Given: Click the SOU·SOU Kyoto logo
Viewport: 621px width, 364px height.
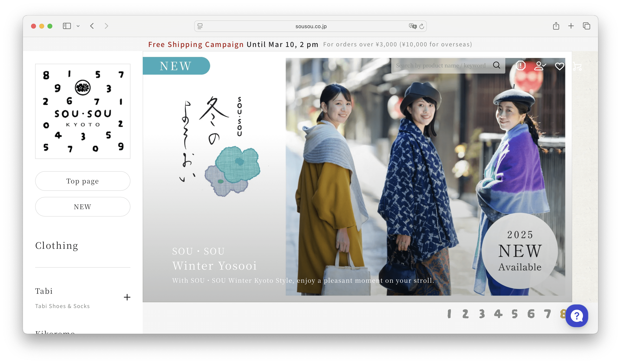Looking at the screenshot, I should [83, 111].
